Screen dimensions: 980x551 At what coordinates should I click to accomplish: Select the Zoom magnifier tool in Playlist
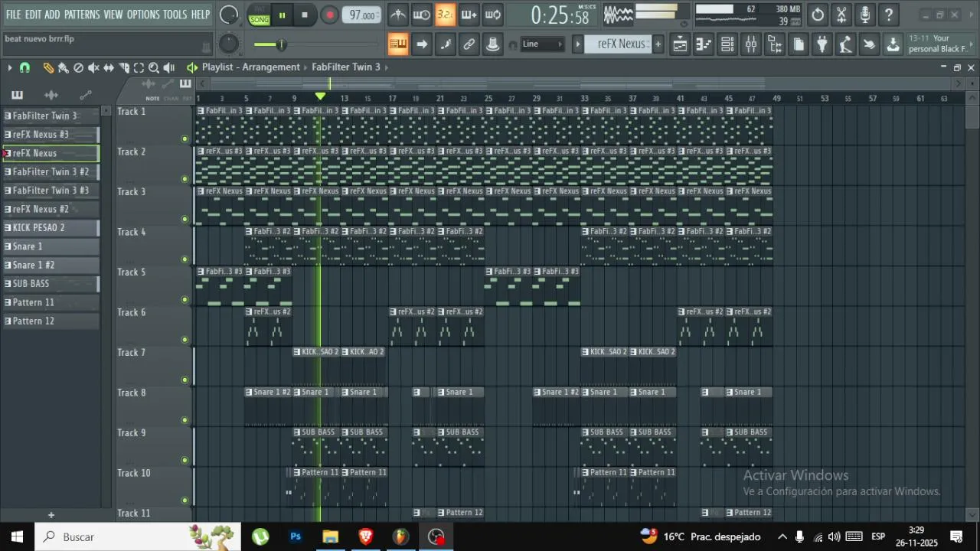click(x=154, y=68)
